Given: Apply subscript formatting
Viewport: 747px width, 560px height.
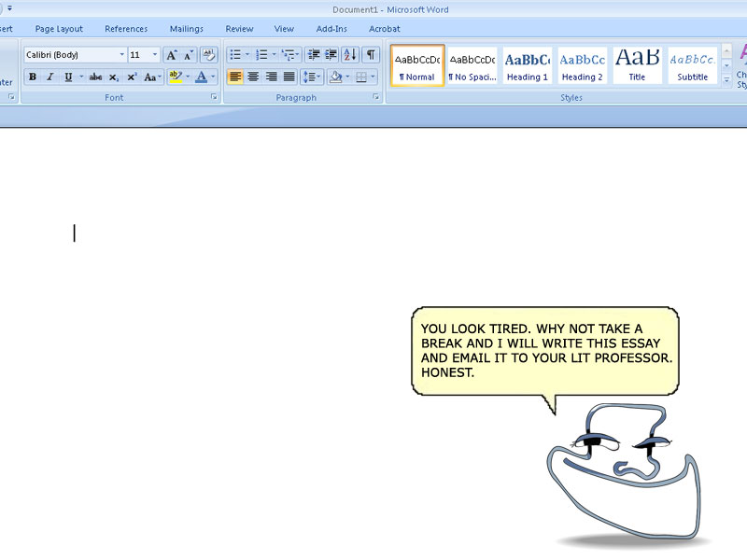Looking at the screenshot, I should point(114,77).
